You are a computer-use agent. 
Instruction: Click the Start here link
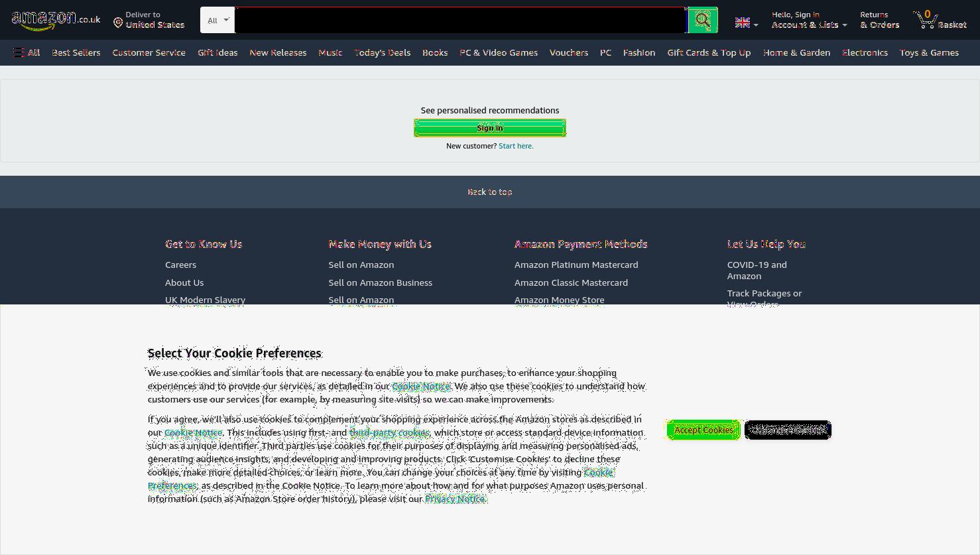(516, 146)
